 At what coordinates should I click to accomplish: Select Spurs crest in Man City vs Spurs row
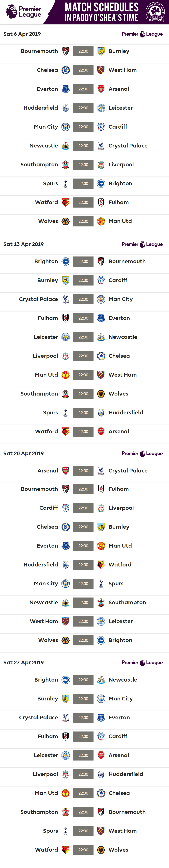coord(101,584)
